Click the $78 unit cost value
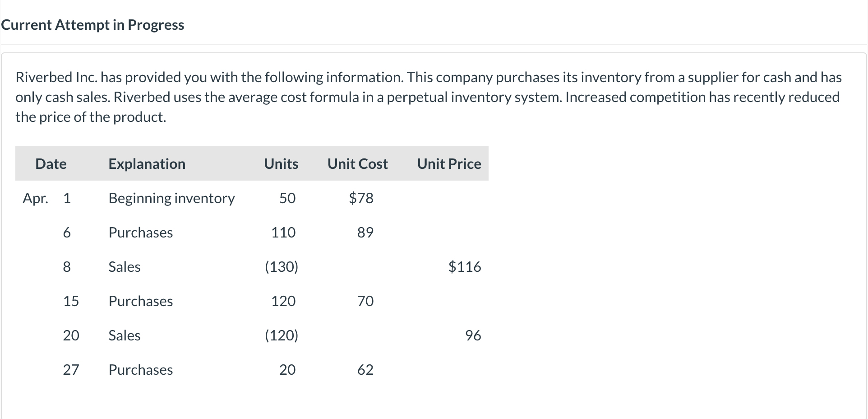This screenshot has width=868, height=419. [361, 198]
